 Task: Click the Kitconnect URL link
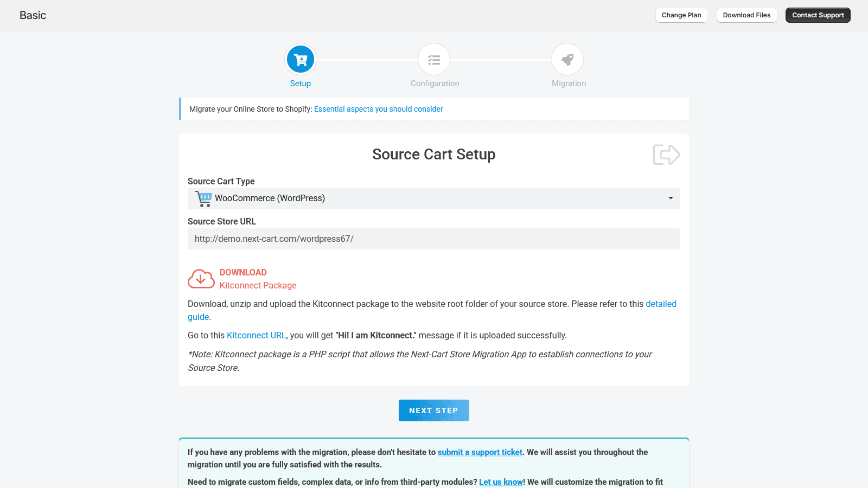[256, 335]
